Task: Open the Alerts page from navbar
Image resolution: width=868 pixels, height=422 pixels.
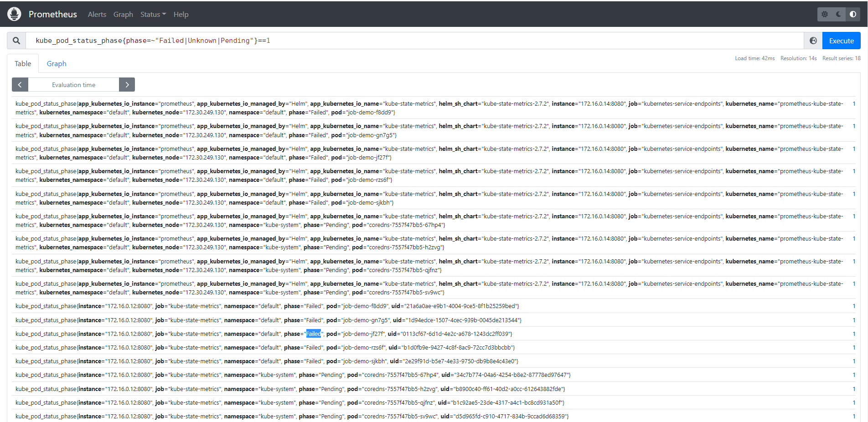Action: pos(97,15)
